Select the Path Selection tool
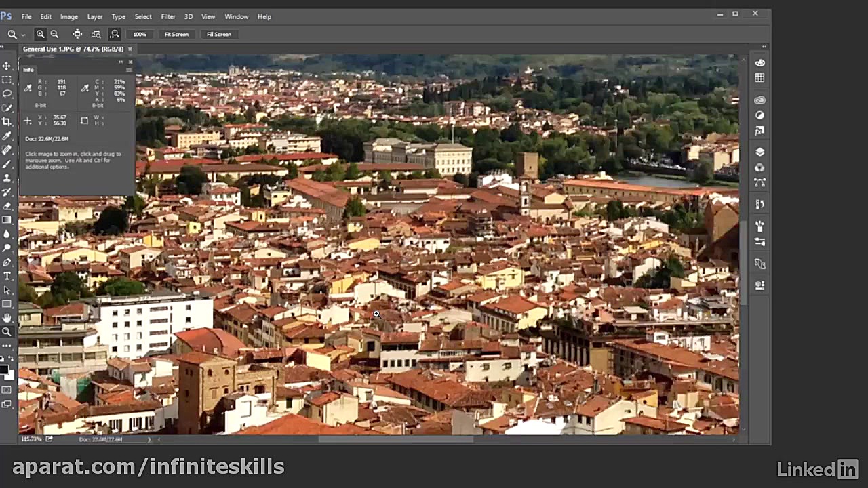Image resolution: width=868 pixels, height=488 pixels. point(7,290)
